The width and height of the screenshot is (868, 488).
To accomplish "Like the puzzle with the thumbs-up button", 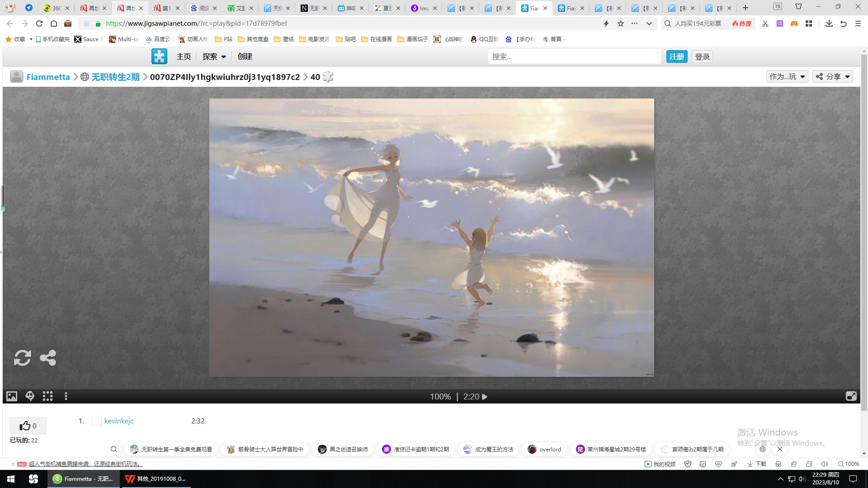I will click(28, 426).
